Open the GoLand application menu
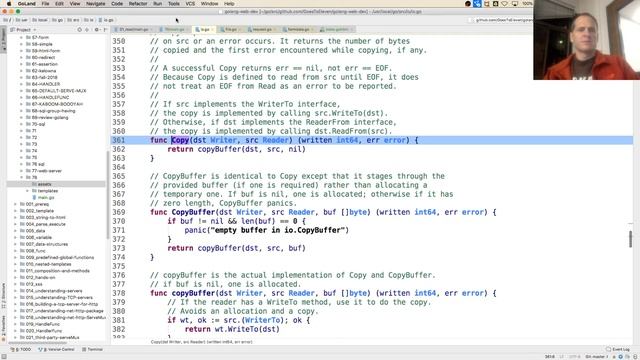 27,4
